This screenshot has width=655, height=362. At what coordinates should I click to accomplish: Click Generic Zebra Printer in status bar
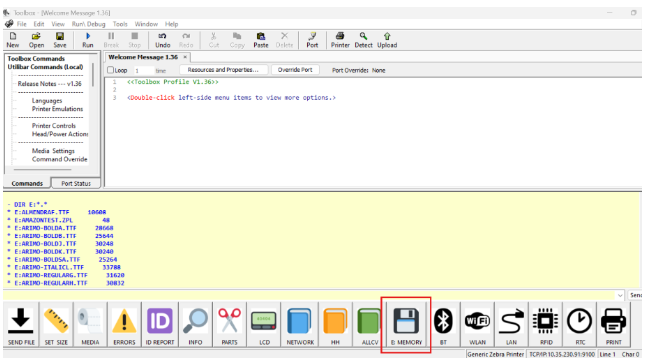click(x=495, y=354)
